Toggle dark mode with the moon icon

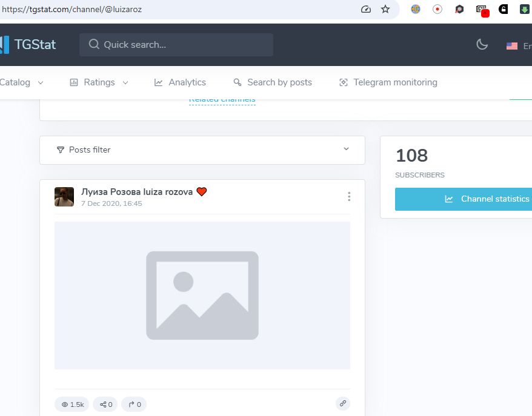pos(482,44)
